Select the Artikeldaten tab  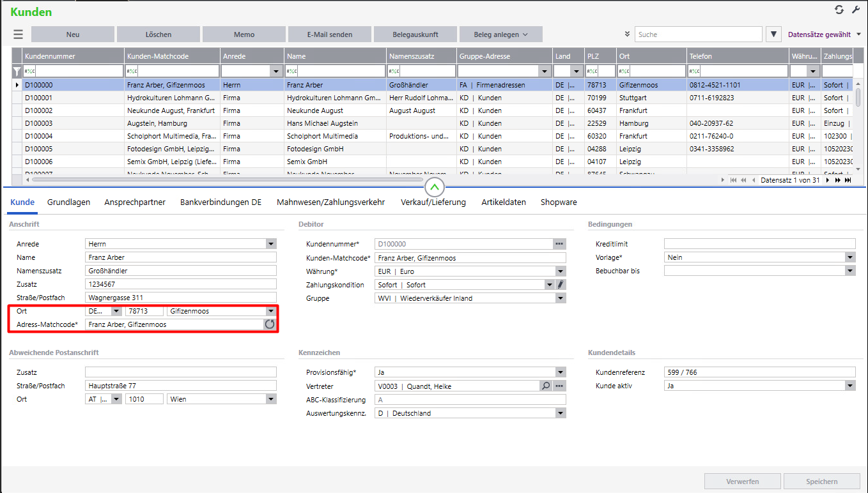pyautogui.click(x=504, y=202)
